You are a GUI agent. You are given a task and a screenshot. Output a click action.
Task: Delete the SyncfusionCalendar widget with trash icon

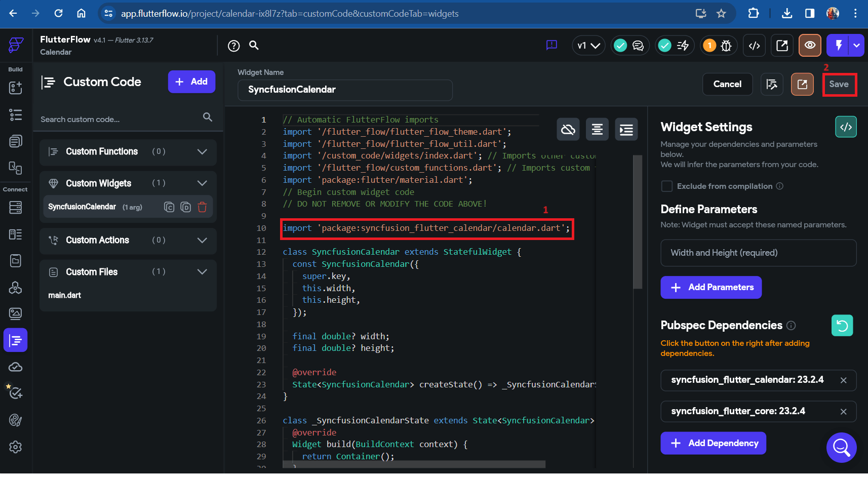pos(202,207)
